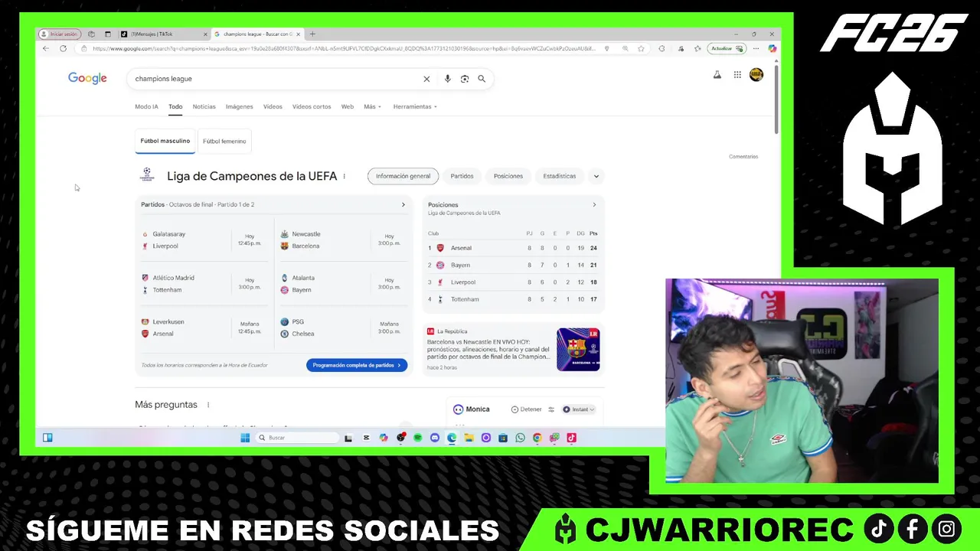This screenshot has height=551, width=980.
Task: Click the Arsenal standings row
Action: pyautogui.click(x=513, y=248)
